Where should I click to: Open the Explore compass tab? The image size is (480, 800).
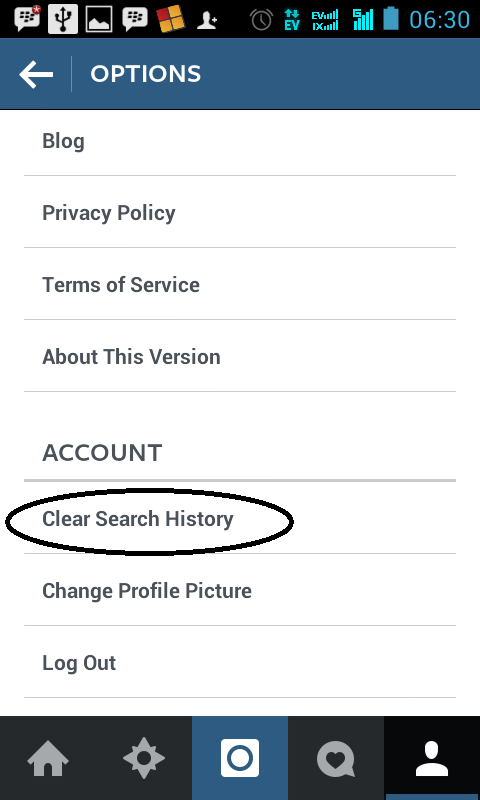pyautogui.click(x=144, y=758)
